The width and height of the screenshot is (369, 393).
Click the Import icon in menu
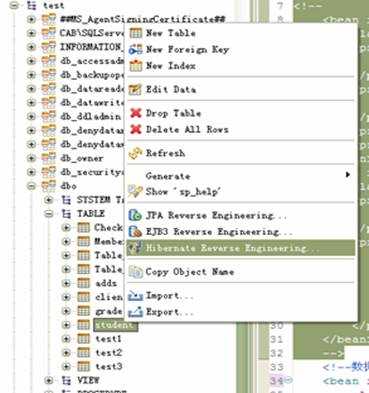(x=135, y=295)
